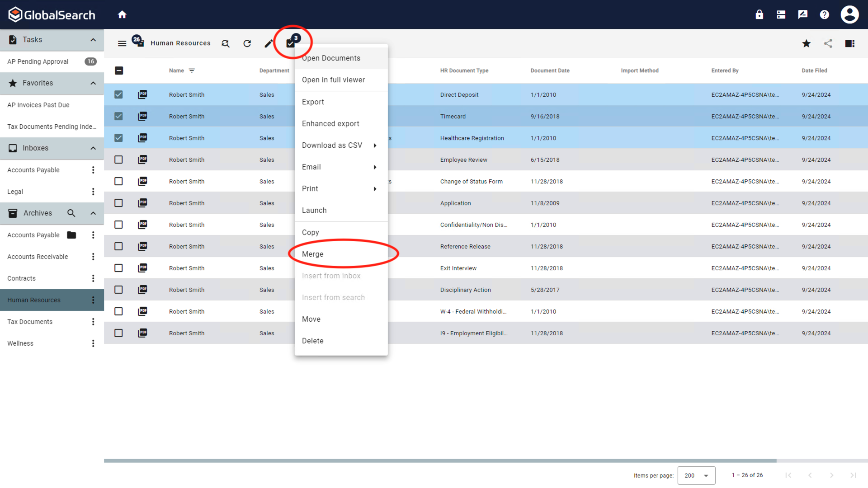Open the Tax Documents archive
Image resolution: width=868 pixels, height=488 pixels.
30,322
